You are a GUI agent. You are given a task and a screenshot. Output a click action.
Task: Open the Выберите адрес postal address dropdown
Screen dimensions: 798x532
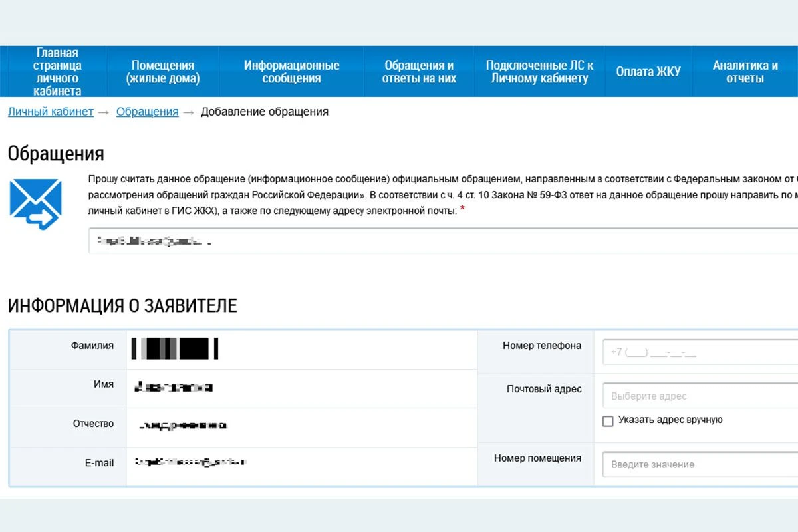pyautogui.click(x=700, y=396)
